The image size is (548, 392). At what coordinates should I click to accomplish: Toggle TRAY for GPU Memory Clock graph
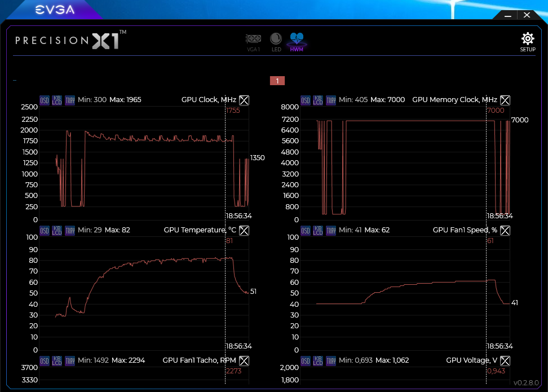pos(331,100)
